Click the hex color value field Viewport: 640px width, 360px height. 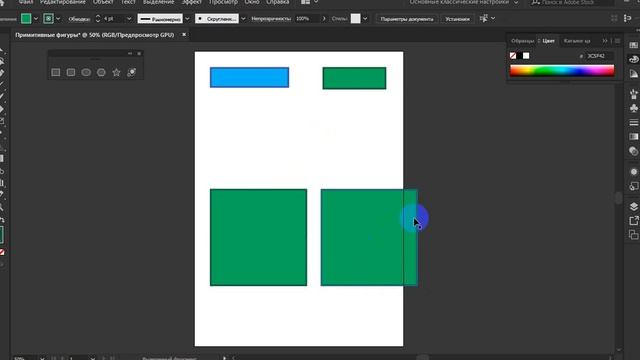tap(599, 56)
